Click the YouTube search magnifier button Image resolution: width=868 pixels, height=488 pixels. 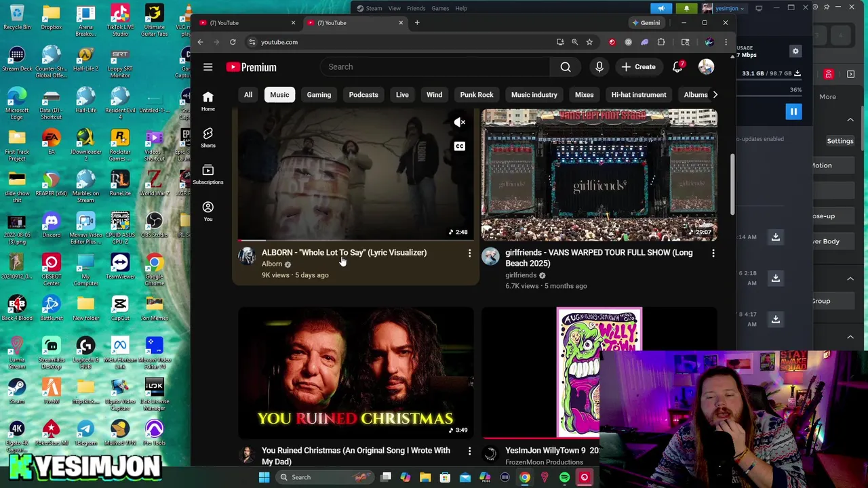[566, 66]
